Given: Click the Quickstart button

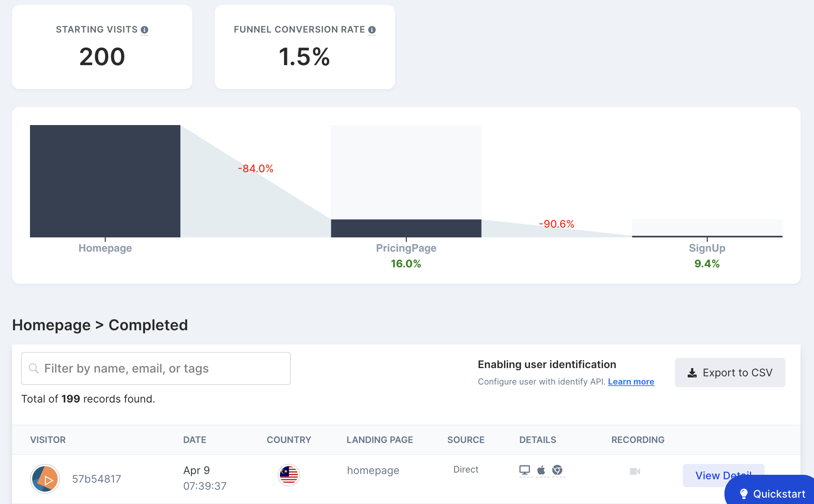Looking at the screenshot, I should pyautogui.click(x=772, y=494).
